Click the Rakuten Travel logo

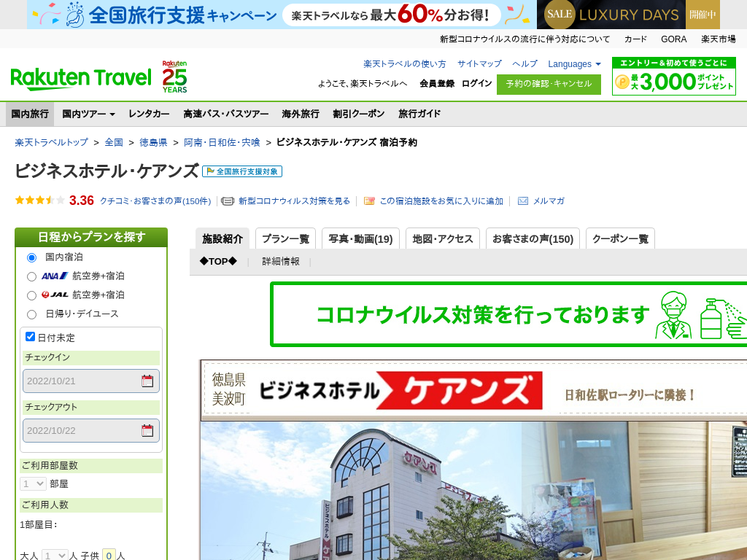coord(80,79)
